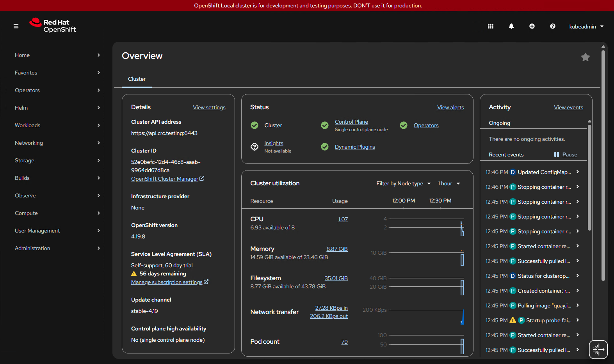This screenshot has width=614, height=364.
Task: Click View events link
Action: coord(568,107)
